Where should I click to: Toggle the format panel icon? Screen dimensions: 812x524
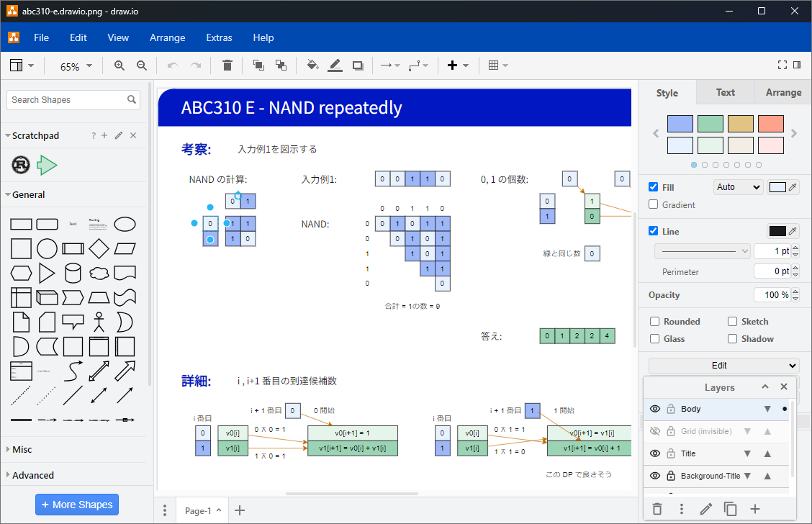click(x=797, y=65)
